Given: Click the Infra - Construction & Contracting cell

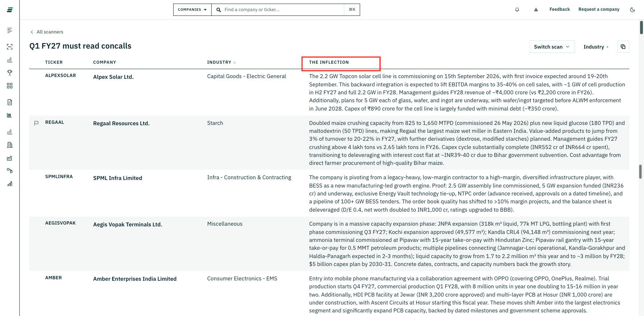Looking at the screenshot, I should (x=249, y=177).
